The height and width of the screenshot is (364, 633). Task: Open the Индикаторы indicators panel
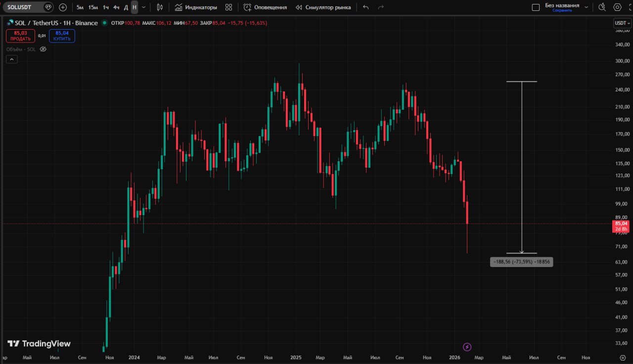click(196, 7)
